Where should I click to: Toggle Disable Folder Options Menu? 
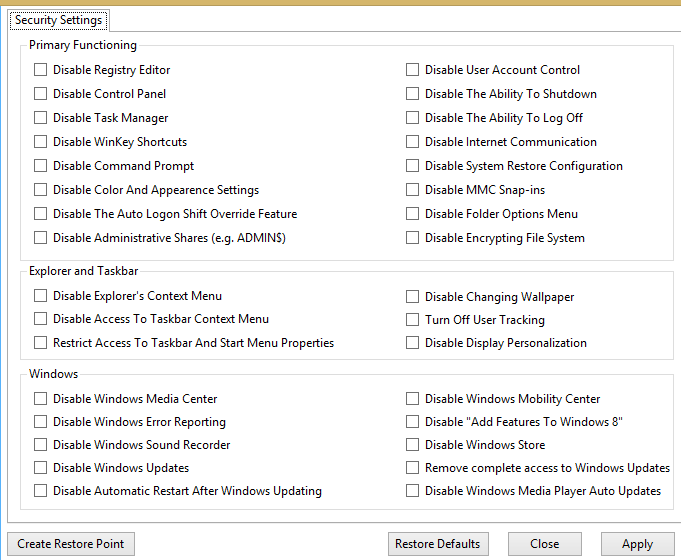[413, 214]
